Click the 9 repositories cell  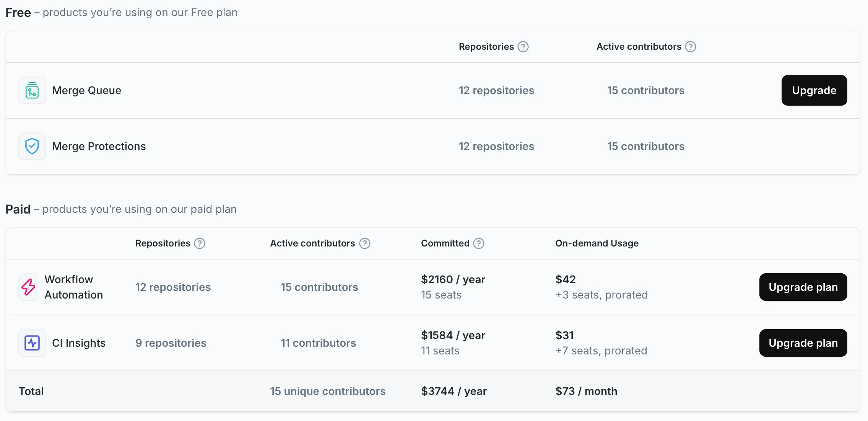[x=171, y=343]
